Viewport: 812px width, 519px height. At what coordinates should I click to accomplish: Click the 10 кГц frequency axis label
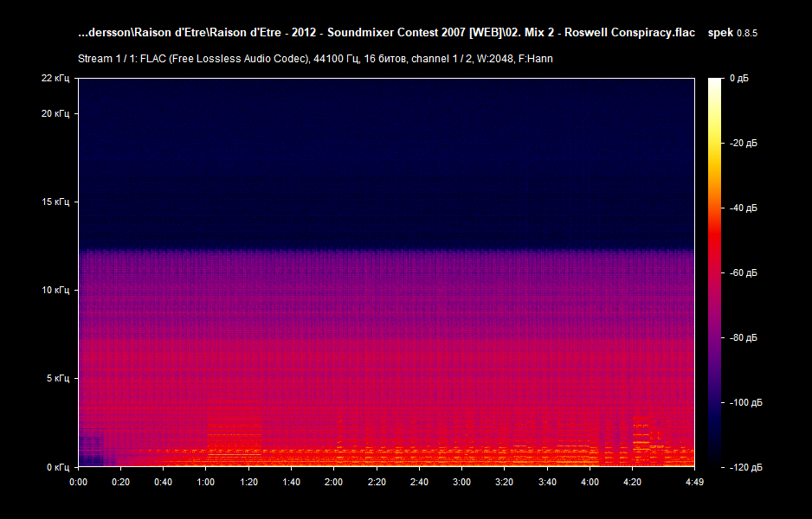pos(55,291)
